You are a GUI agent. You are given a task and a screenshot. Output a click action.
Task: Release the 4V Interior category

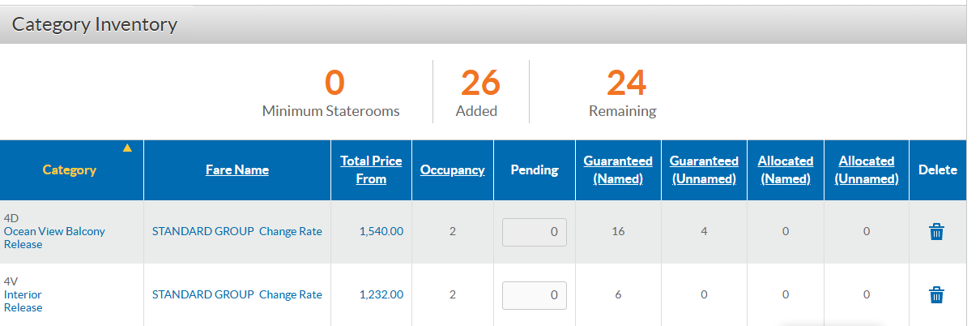click(23, 307)
